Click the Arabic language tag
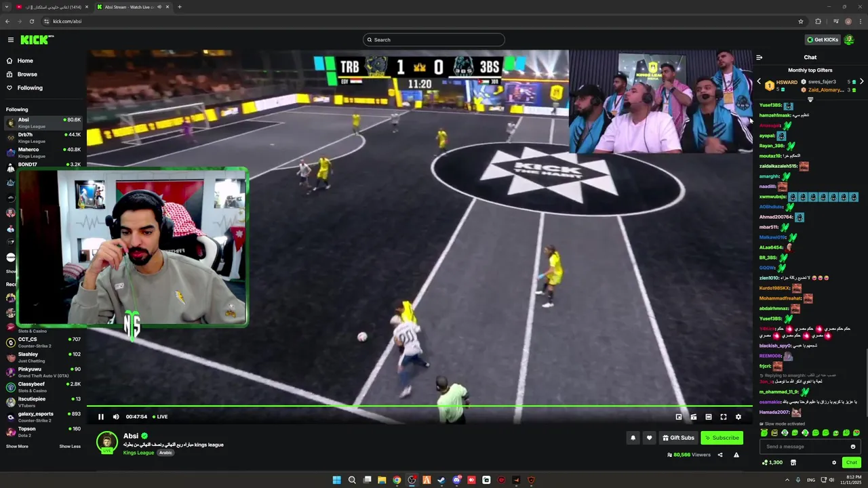 165,453
